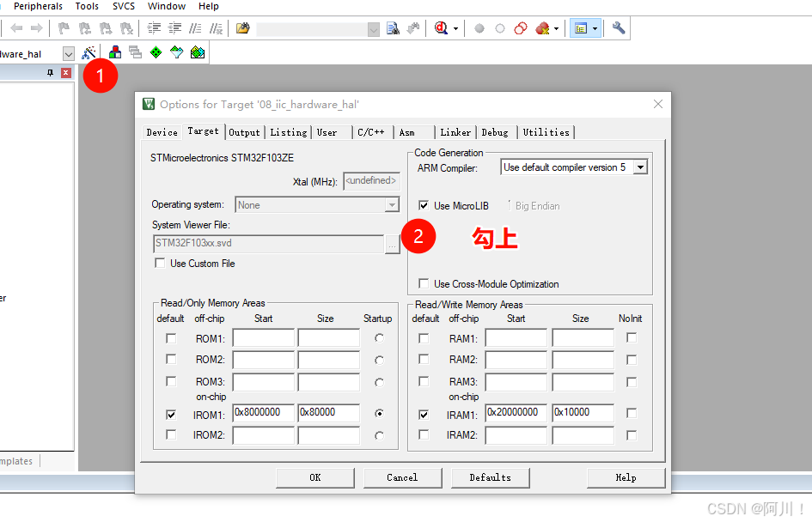Open the Peripherals menu

39,6
